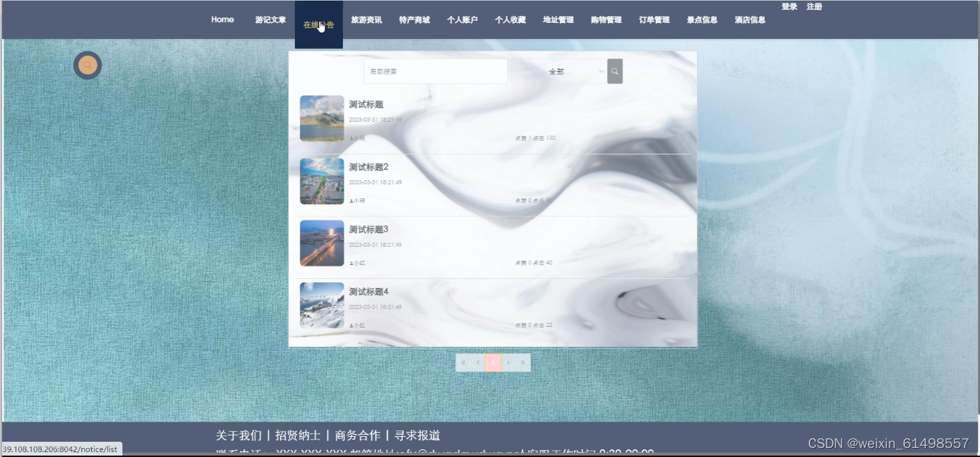Go to the first page with double-left arrow
Image resolution: width=980 pixels, height=457 pixels.
pyautogui.click(x=463, y=362)
